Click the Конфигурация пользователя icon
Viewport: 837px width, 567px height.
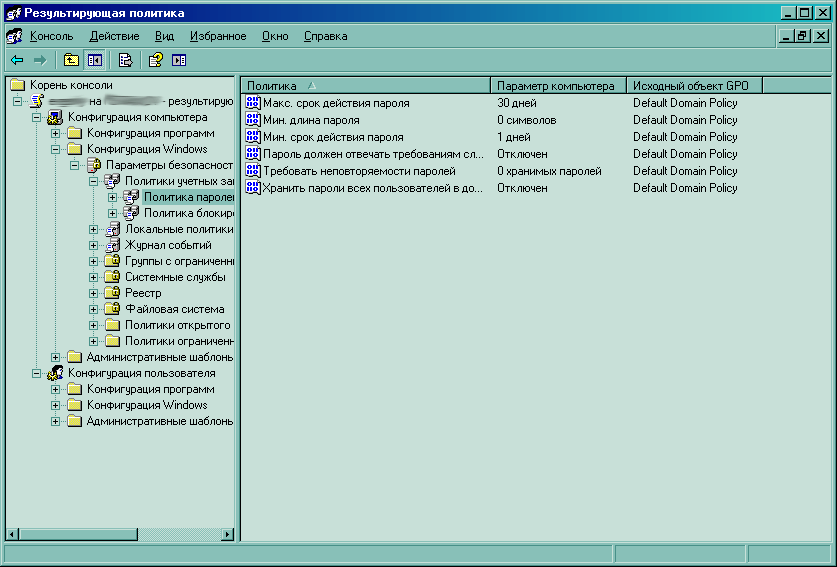[x=55, y=373]
